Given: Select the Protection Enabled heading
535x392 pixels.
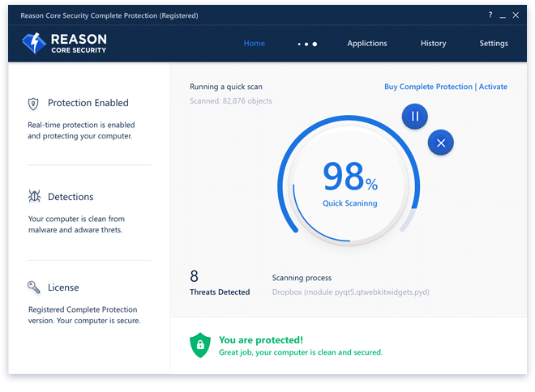Looking at the screenshot, I should 88,103.
